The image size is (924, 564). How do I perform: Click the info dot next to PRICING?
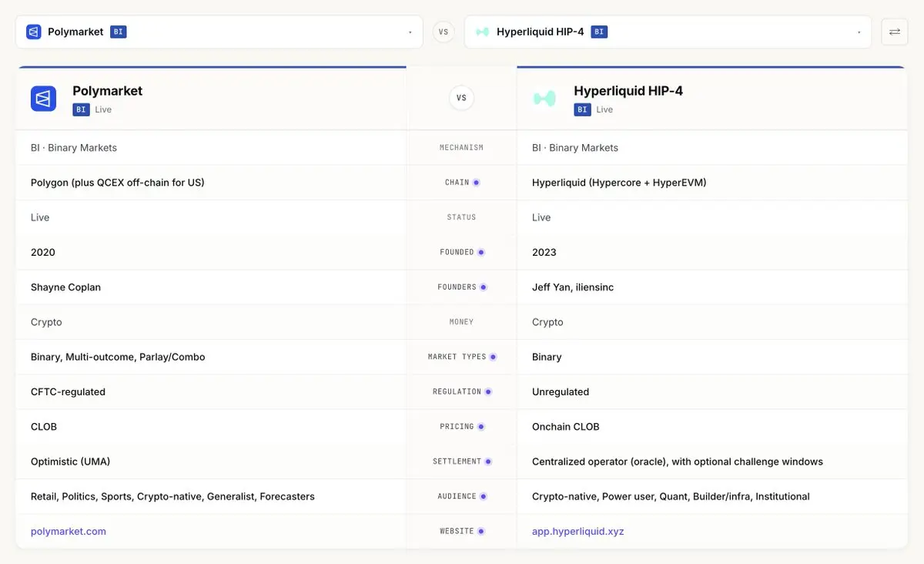[480, 426]
